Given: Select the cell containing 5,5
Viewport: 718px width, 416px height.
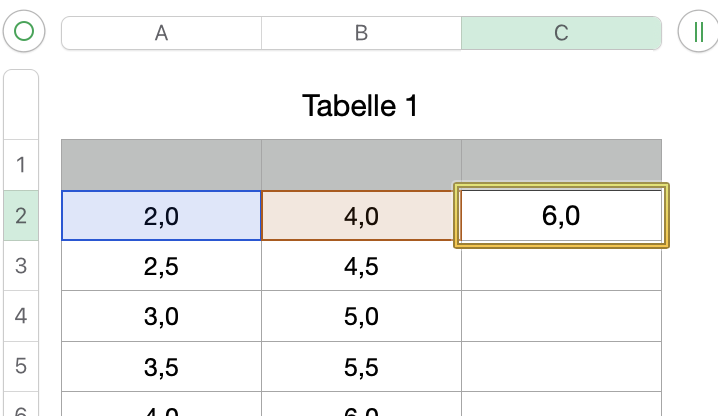Looking at the screenshot, I should (361, 367).
